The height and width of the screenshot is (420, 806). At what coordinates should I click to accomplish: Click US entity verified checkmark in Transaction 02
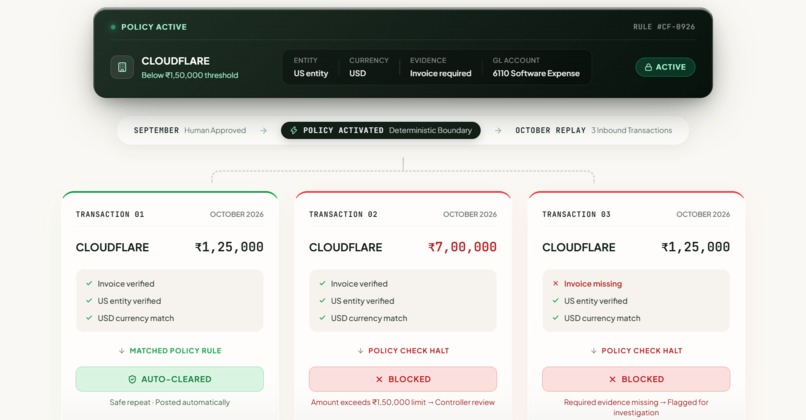322,301
